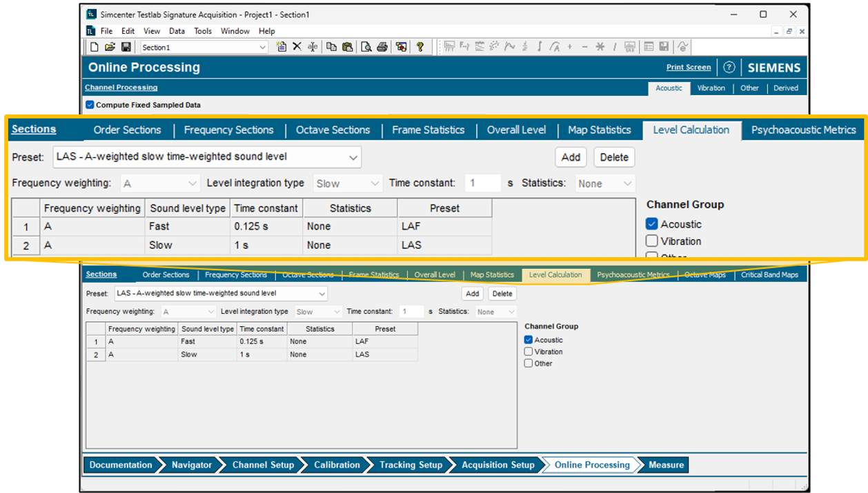Viewport: 868px width, 493px height.
Task: Click Add button in the magnified callout
Action: 571,157
